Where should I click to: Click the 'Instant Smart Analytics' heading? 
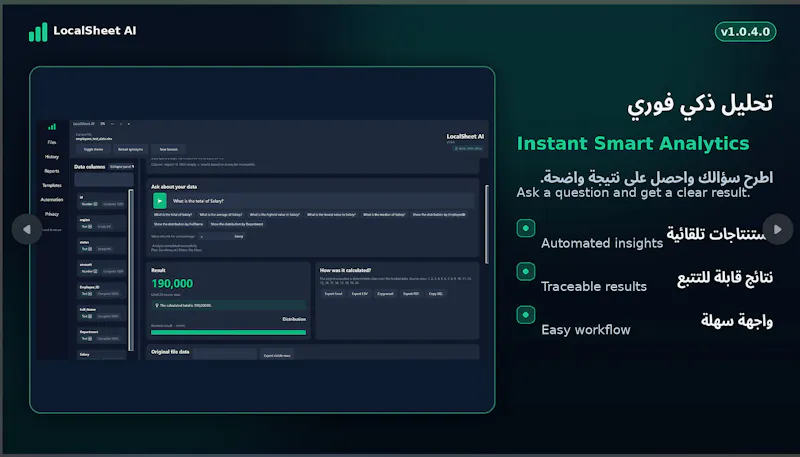[633, 143]
